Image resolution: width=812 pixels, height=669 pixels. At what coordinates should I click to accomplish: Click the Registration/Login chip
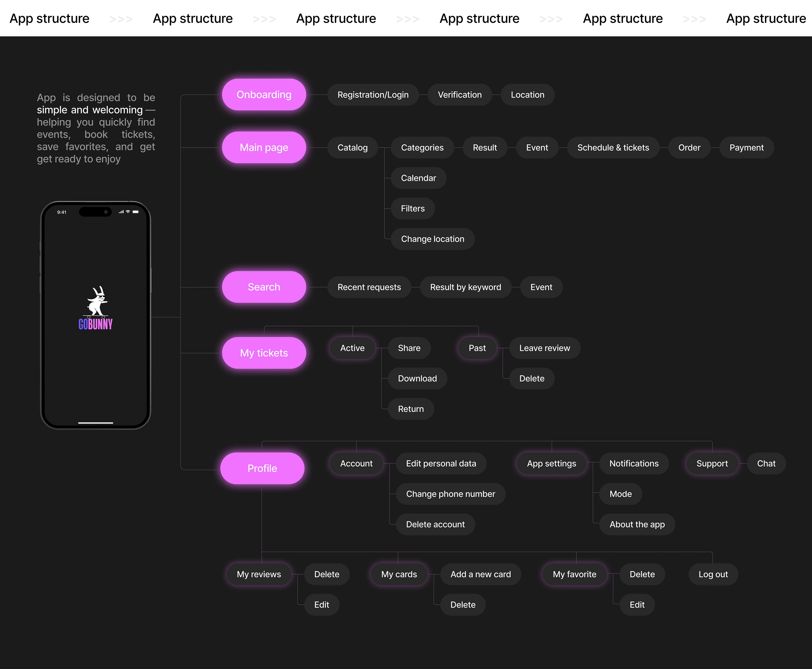[373, 95]
